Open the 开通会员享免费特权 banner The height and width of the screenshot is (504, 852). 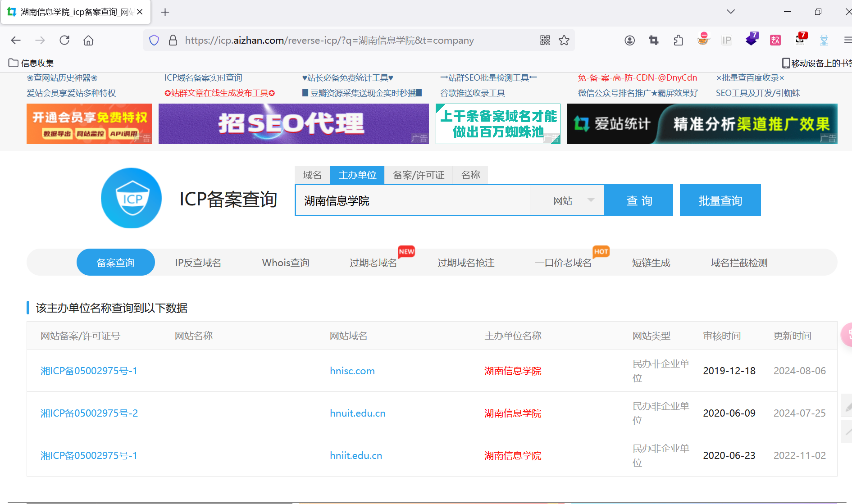89,124
